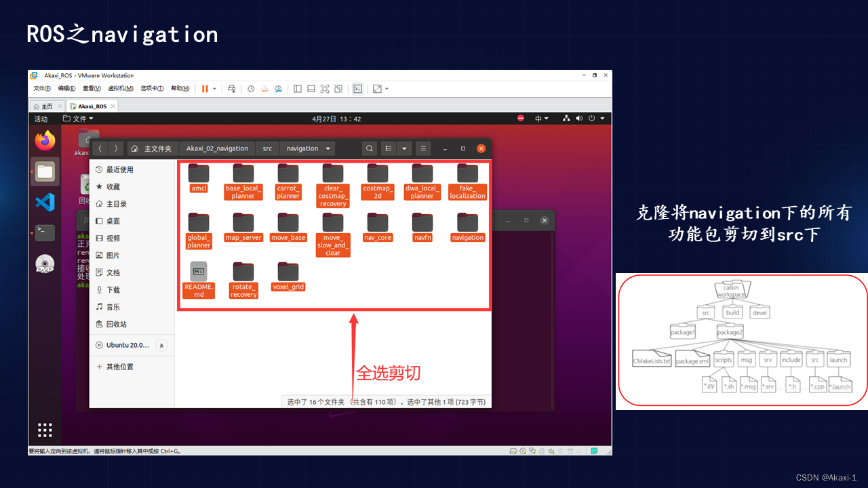Select the amcl folder
This screenshot has height=488, width=868.
[199, 174]
